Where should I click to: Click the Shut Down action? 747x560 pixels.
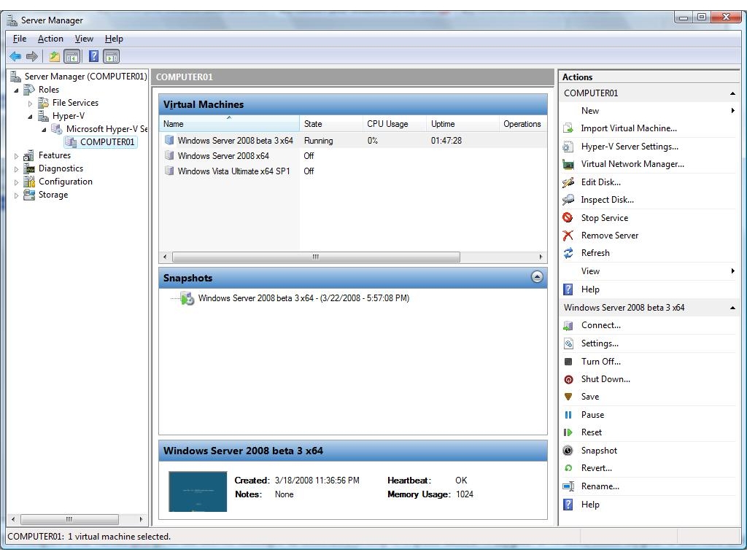point(605,379)
